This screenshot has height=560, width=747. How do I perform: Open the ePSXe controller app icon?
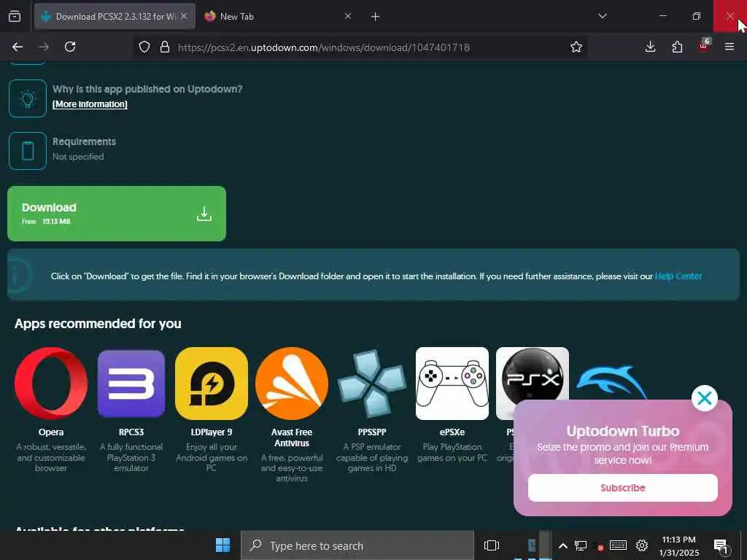[x=452, y=384]
